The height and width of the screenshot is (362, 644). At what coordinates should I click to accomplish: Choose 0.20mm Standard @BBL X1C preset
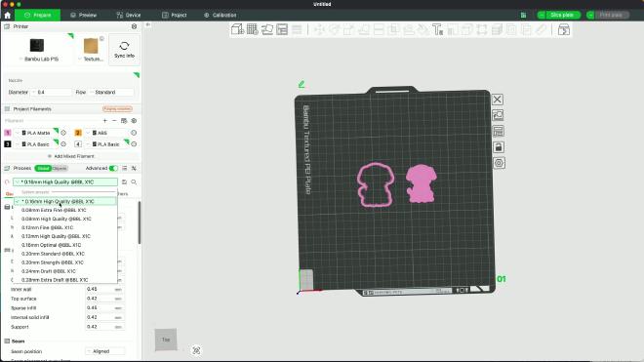[x=65, y=254]
